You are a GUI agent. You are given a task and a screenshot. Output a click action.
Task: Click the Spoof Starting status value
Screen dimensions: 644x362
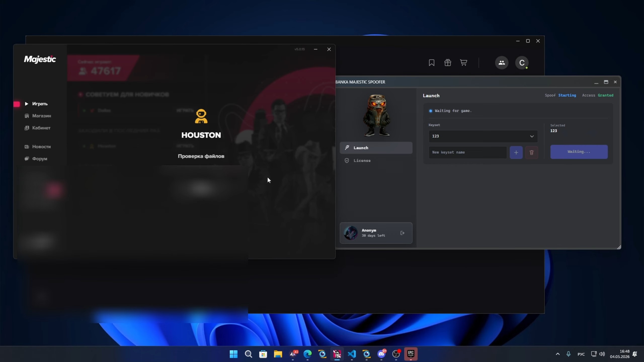(567, 95)
